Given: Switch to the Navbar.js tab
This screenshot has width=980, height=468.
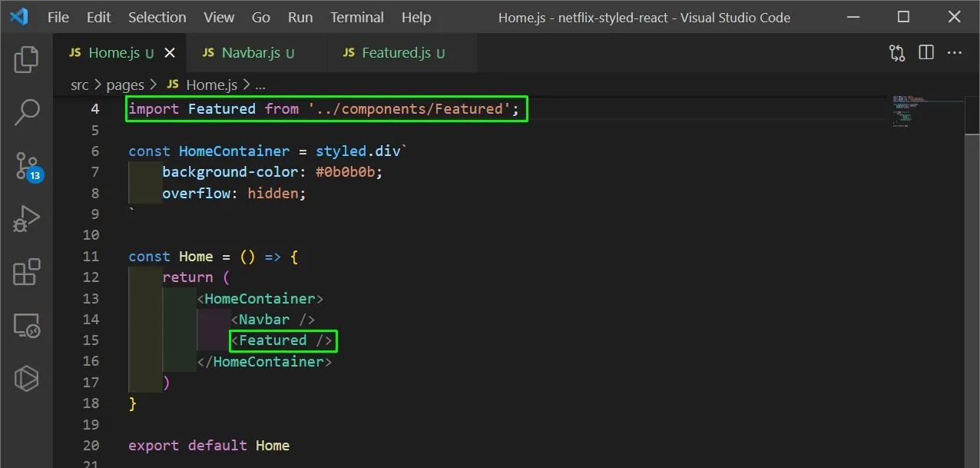Looking at the screenshot, I should (257, 53).
